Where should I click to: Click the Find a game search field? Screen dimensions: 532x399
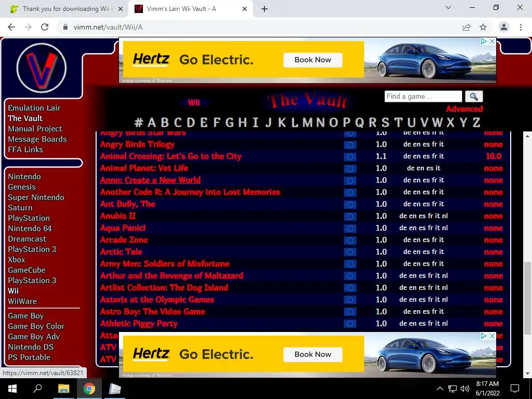tap(423, 96)
